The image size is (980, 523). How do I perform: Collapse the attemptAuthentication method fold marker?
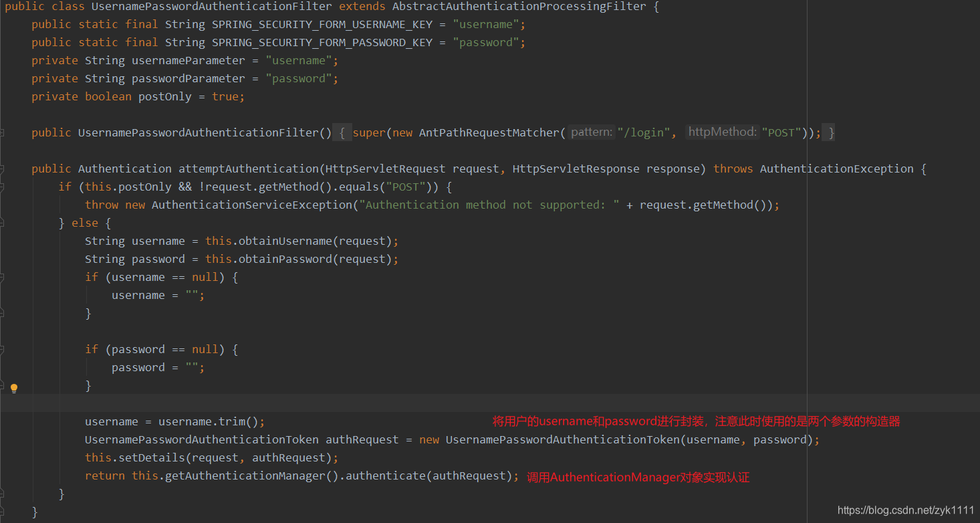click(2, 169)
